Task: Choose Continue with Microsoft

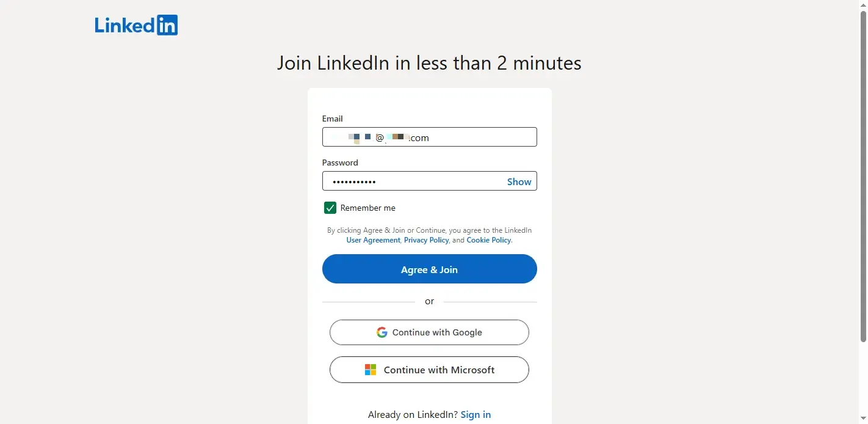Action: coord(429,370)
